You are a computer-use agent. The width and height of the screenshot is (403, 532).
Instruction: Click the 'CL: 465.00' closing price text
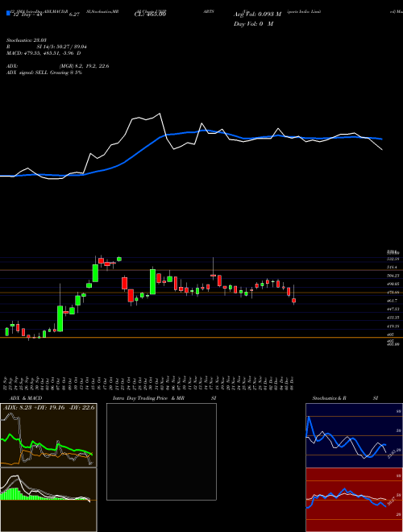tap(150, 15)
